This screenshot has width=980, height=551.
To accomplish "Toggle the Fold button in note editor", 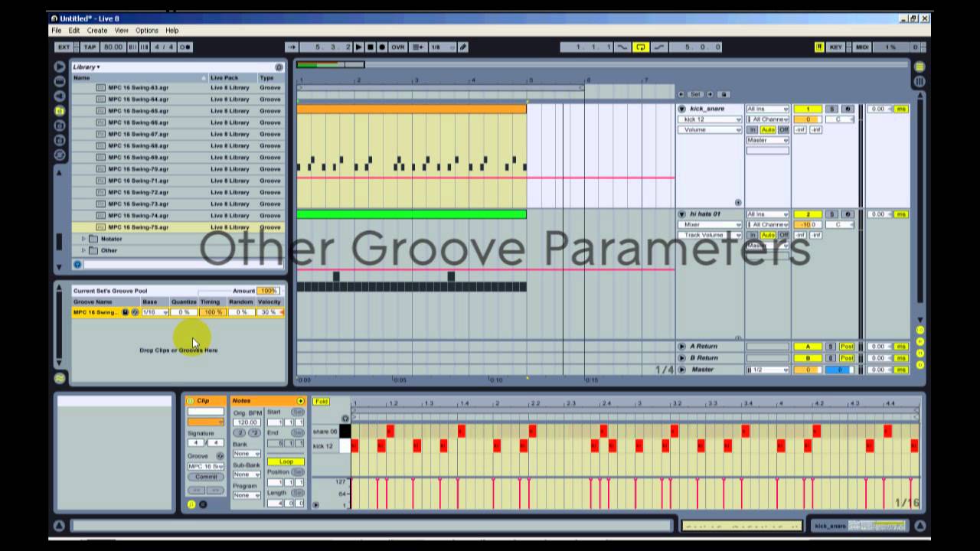I will click(322, 402).
